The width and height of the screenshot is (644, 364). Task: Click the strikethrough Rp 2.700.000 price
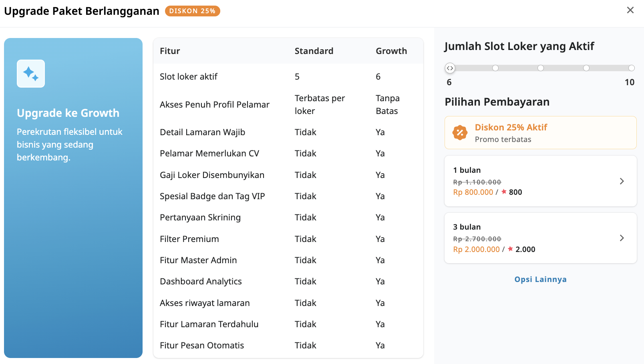(x=477, y=239)
